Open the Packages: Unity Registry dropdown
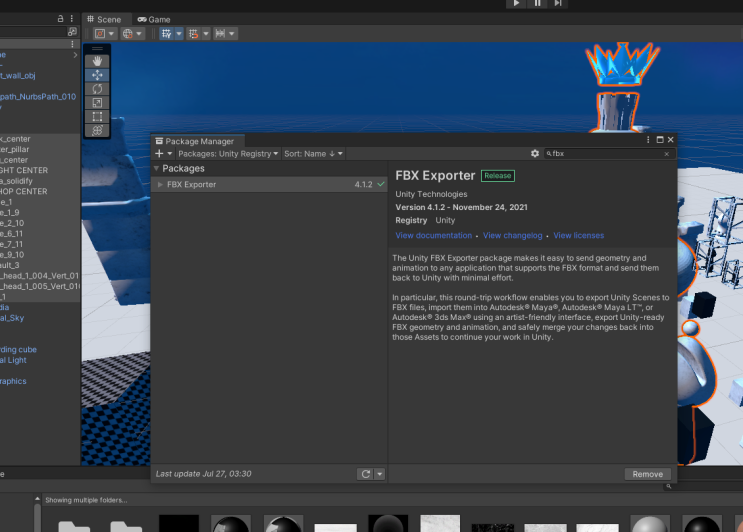The height and width of the screenshot is (532, 743). click(228, 154)
